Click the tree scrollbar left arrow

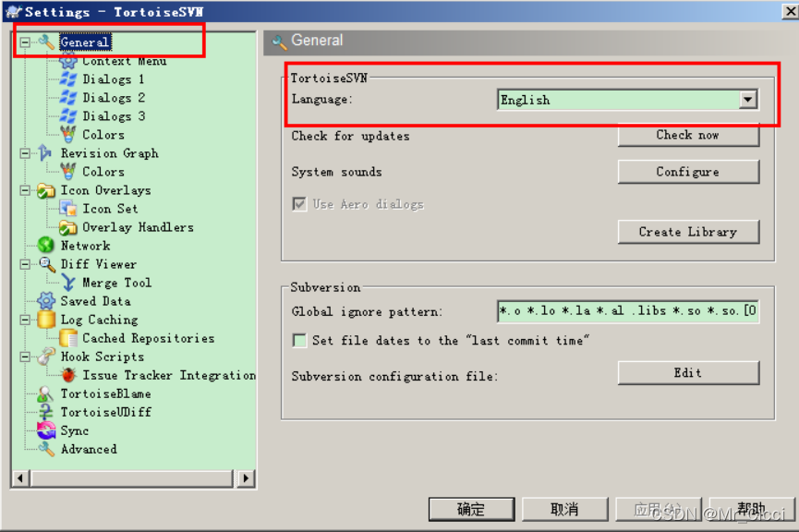tap(20, 478)
